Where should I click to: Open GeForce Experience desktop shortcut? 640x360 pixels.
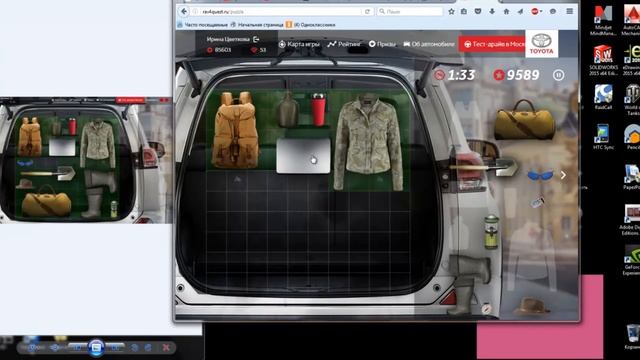pos(632,261)
